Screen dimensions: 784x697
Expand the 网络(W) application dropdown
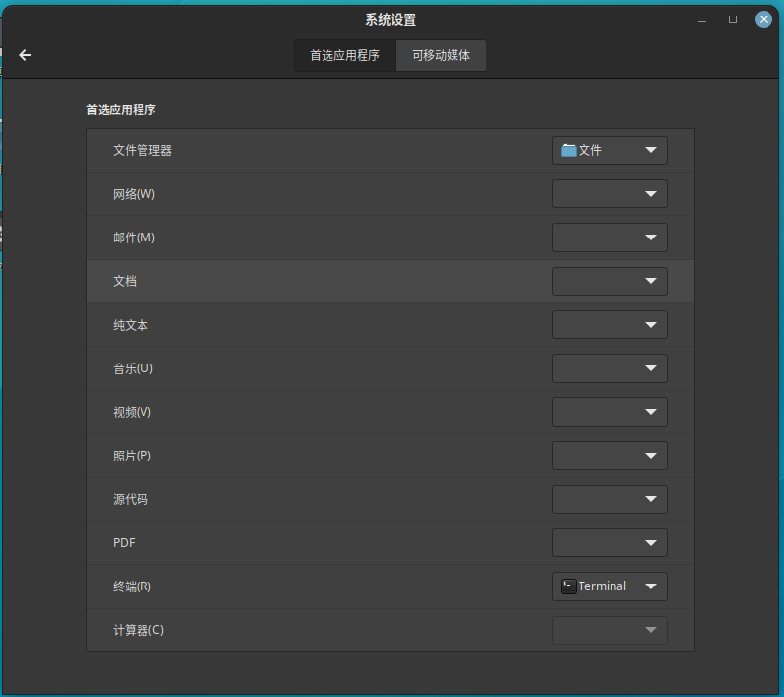point(610,194)
